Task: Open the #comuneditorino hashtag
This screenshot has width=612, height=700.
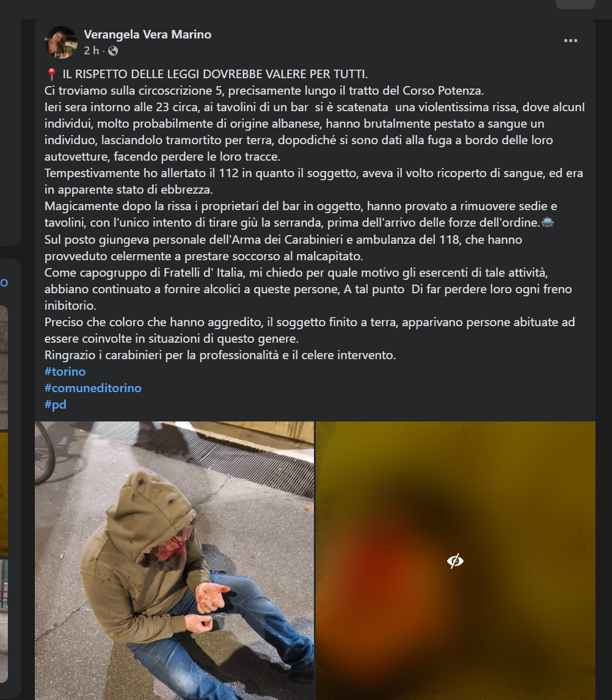Action: pyautogui.click(x=93, y=388)
